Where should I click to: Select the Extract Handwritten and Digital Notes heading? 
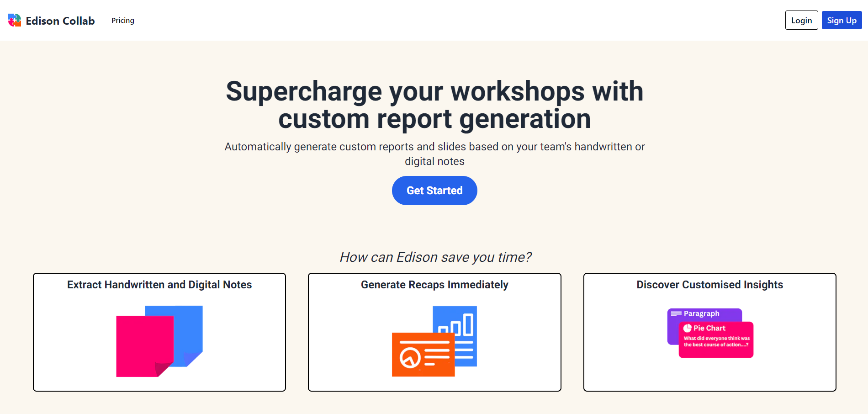pyautogui.click(x=159, y=285)
